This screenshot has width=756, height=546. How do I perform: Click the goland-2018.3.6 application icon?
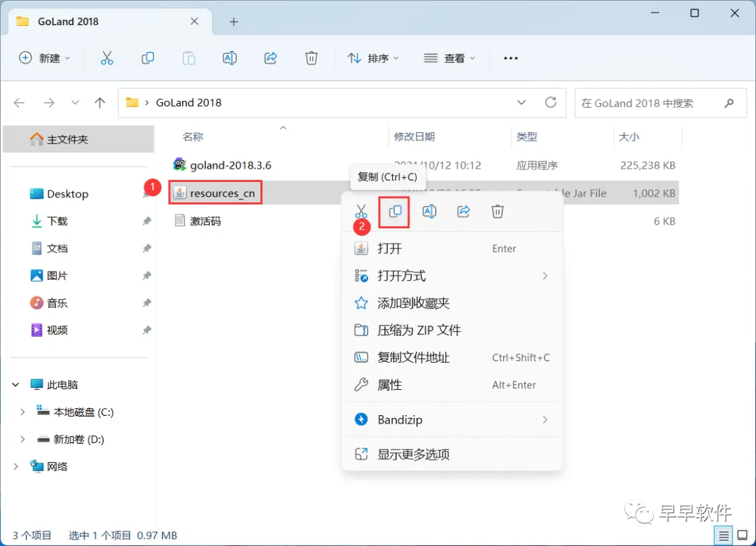tap(180, 165)
